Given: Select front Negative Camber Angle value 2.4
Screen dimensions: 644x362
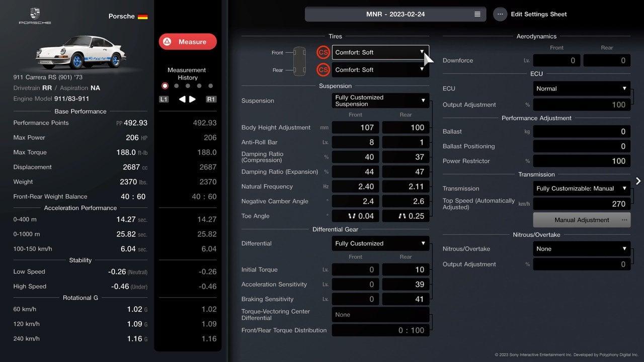Looking at the screenshot, I should tap(355, 201).
